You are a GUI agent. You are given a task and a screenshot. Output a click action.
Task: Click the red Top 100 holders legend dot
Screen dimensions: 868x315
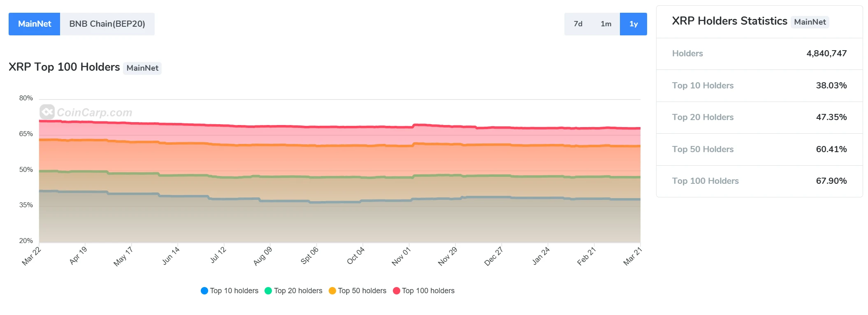397,291
